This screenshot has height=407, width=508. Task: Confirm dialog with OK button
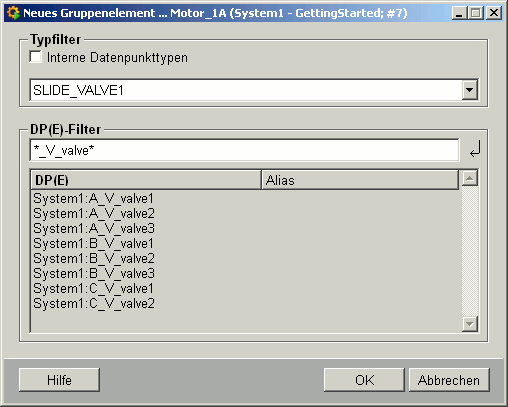[364, 380]
